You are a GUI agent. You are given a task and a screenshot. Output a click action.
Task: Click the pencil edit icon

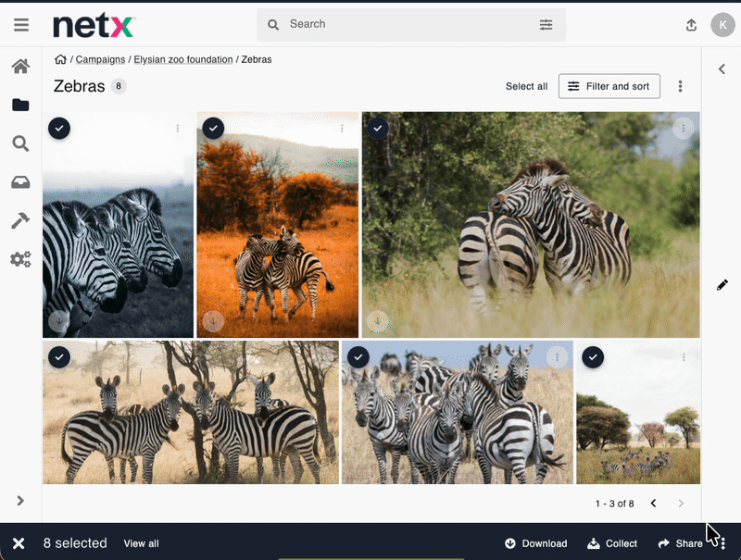(x=722, y=285)
